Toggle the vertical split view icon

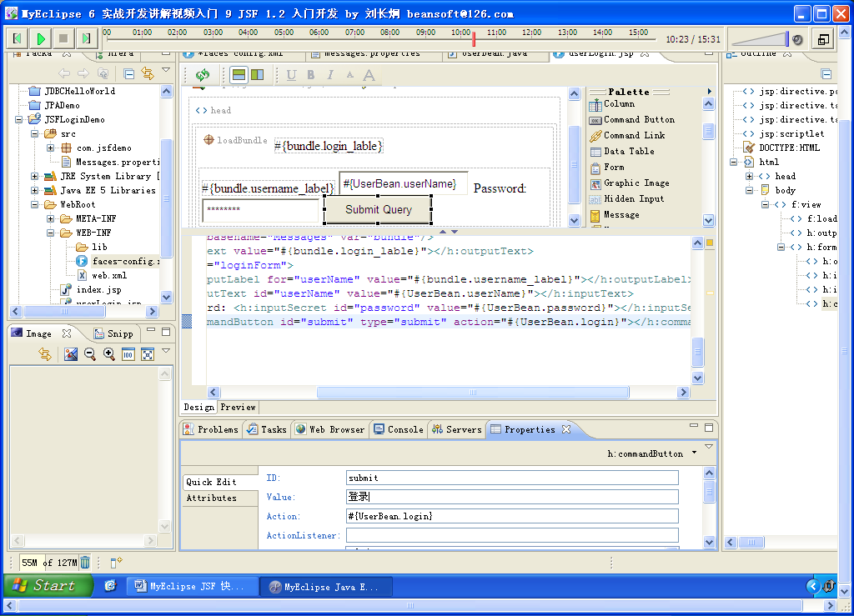tap(257, 74)
